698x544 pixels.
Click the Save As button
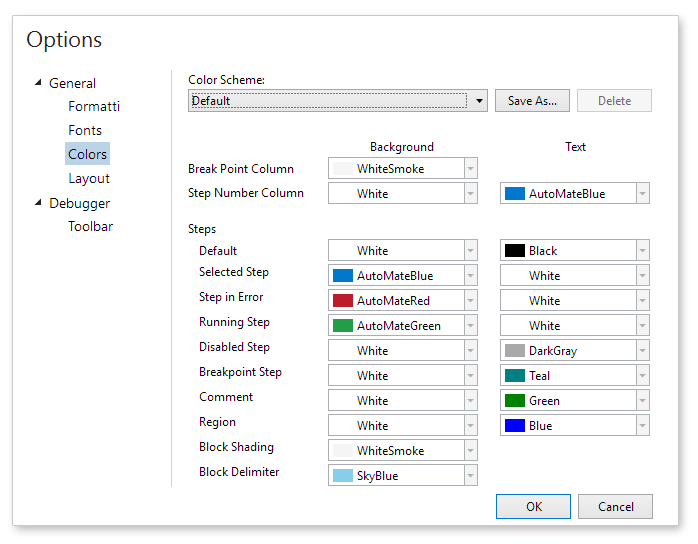(x=532, y=101)
